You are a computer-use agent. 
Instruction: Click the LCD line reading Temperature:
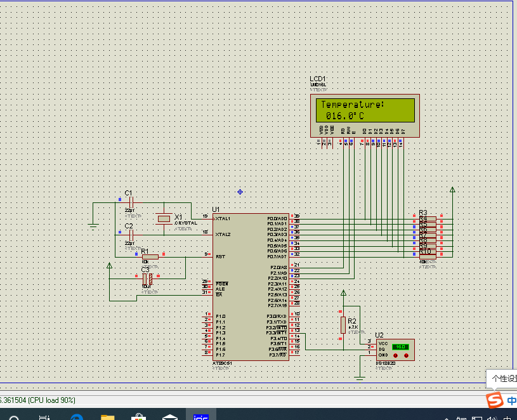pyautogui.click(x=353, y=105)
